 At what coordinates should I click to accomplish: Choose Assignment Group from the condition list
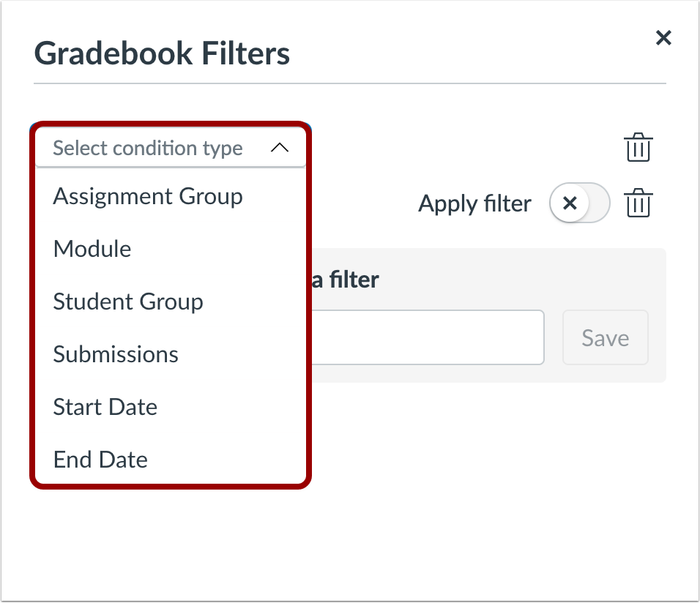[148, 196]
